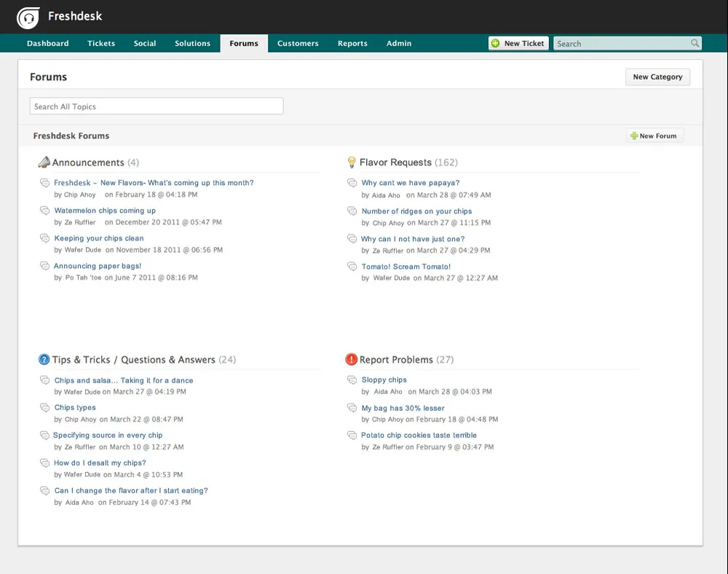
Task: Click the Search All Topics input field
Action: point(156,106)
